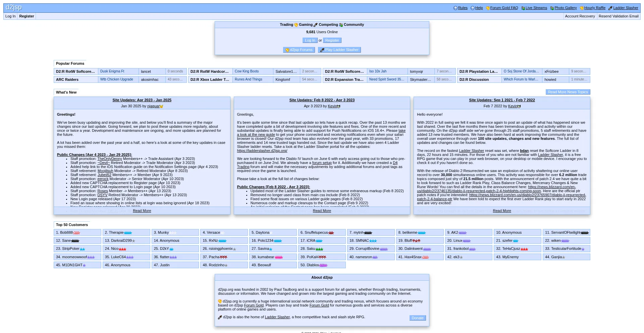The image size is (644, 333).
Task: Click Kevin's badge icon in Apr 3 2023 post
Action: click(x=338, y=106)
